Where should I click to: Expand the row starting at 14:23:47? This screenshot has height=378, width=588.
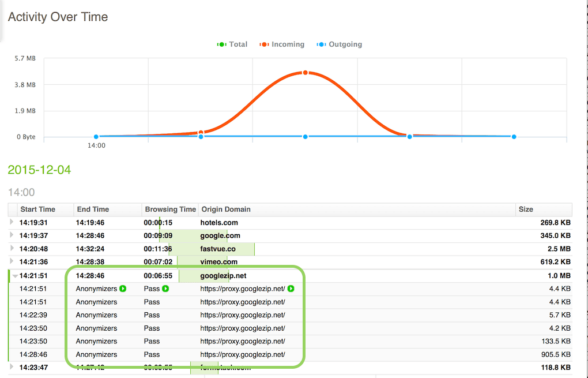(12, 366)
